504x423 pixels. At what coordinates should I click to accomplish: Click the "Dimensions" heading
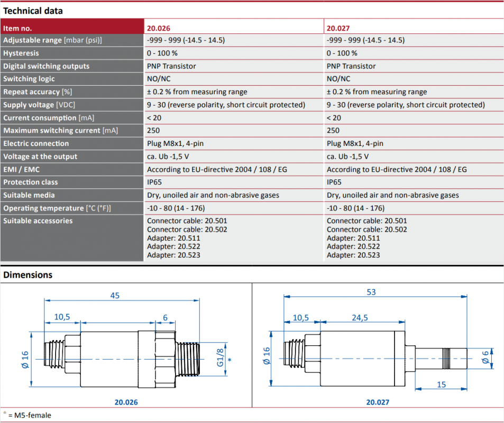(x=28, y=275)
